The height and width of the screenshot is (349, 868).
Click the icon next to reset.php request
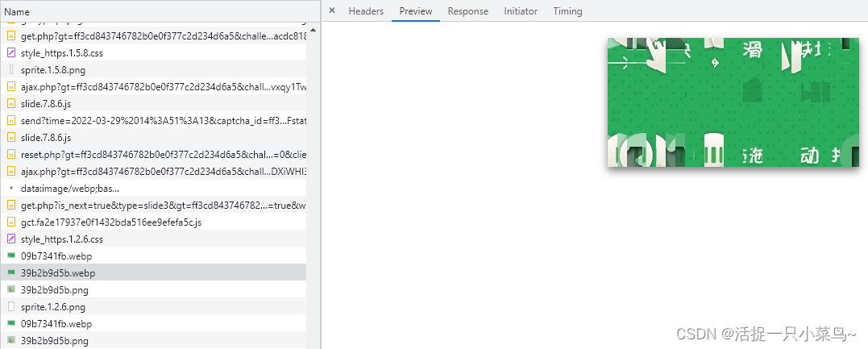pyautogui.click(x=11, y=155)
